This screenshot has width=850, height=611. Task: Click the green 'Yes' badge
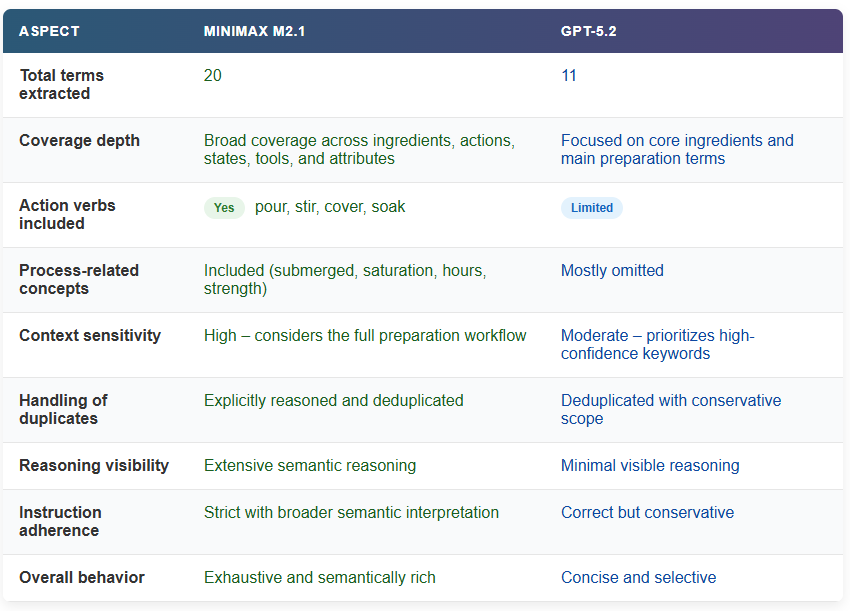click(224, 208)
